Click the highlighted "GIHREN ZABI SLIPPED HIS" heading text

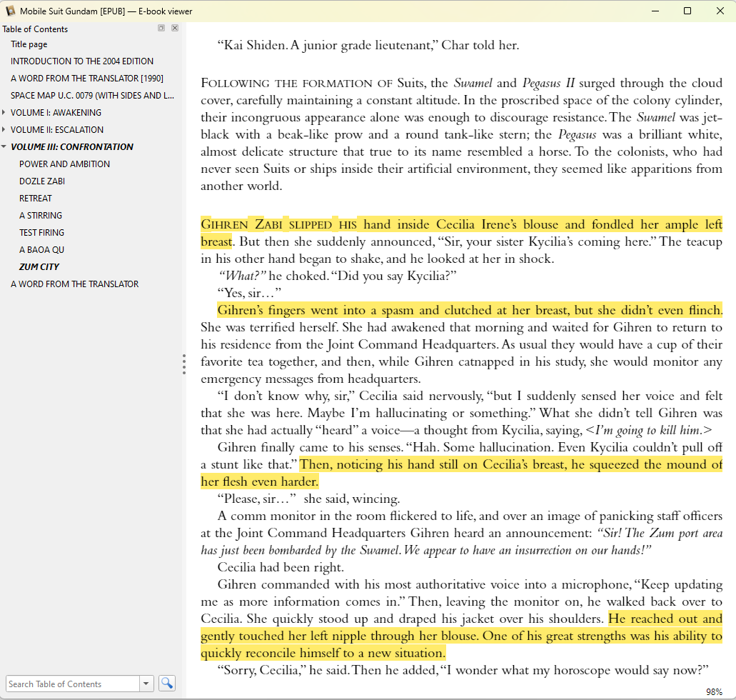[x=279, y=224]
